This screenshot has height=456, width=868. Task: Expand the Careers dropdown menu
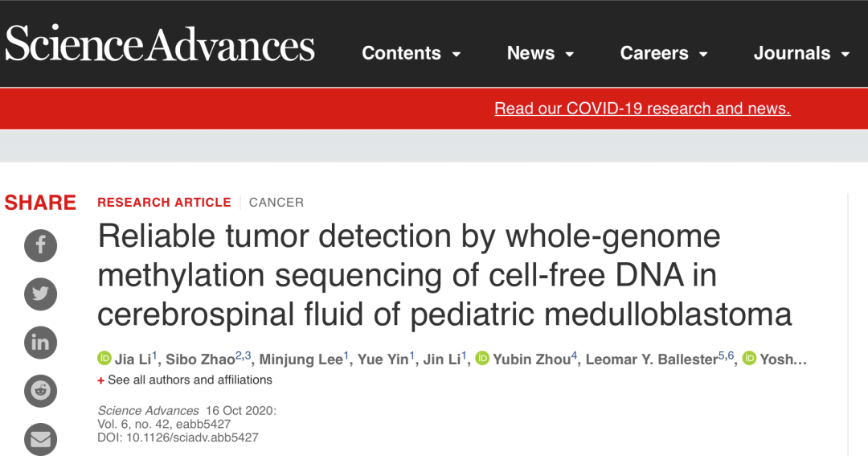[664, 53]
